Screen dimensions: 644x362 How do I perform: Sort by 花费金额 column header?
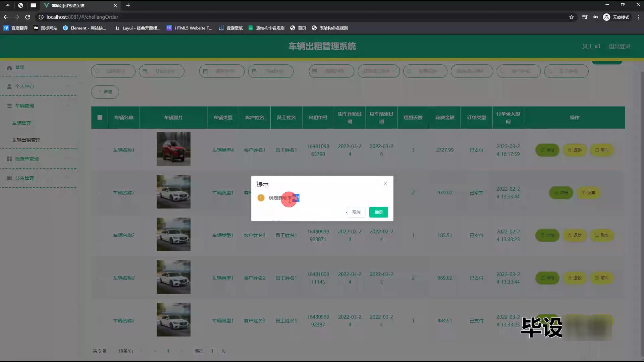pos(445,118)
